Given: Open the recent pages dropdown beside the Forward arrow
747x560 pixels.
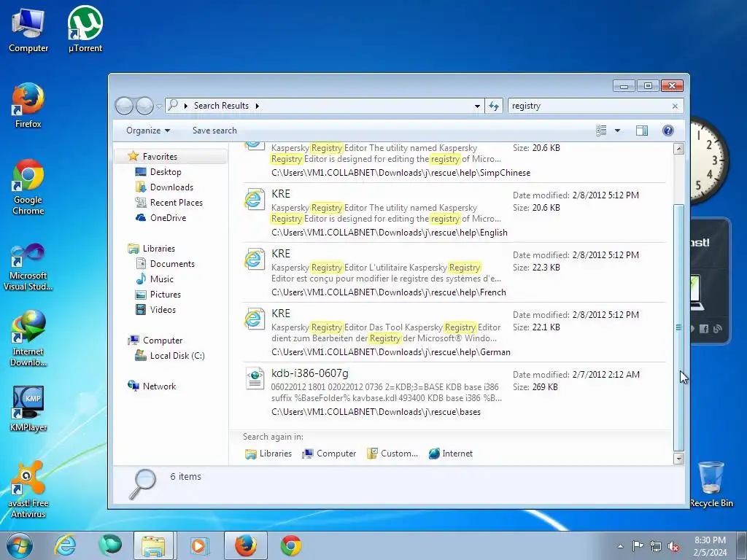Looking at the screenshot, I should (159, 106).
